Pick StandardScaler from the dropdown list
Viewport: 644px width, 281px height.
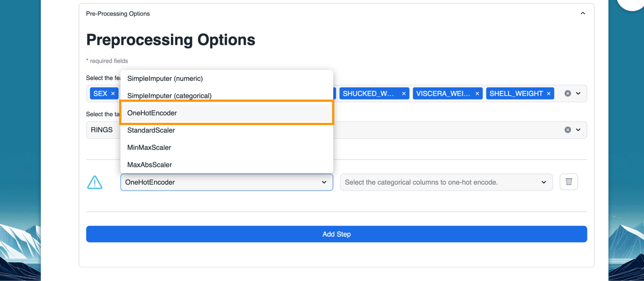pos(151,130)
